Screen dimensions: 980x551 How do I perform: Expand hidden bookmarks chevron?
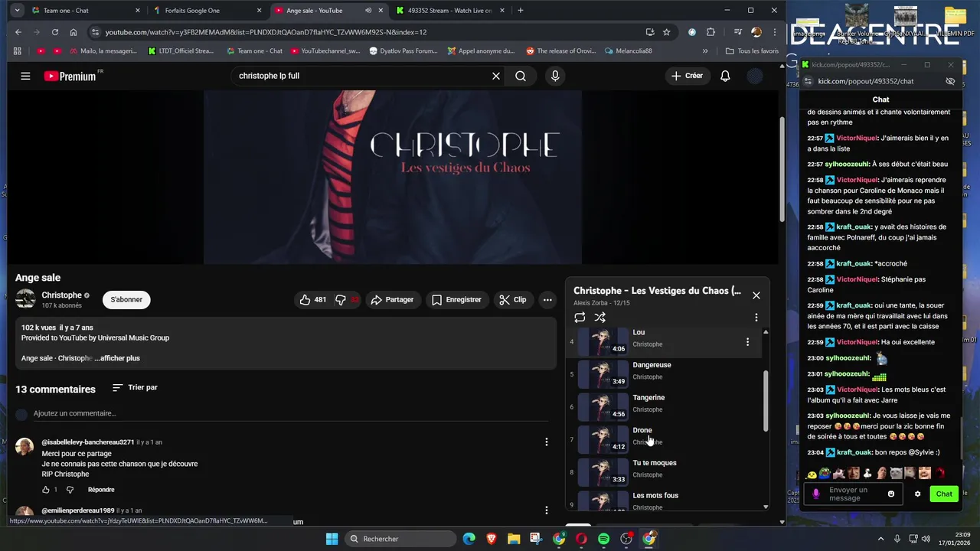[x=705, y=51]
